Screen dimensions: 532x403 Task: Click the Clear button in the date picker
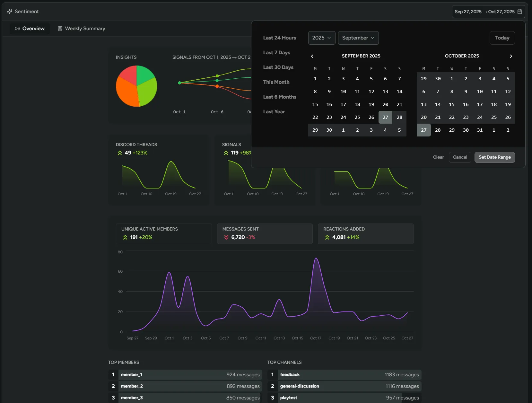click(x=438, y=157)
